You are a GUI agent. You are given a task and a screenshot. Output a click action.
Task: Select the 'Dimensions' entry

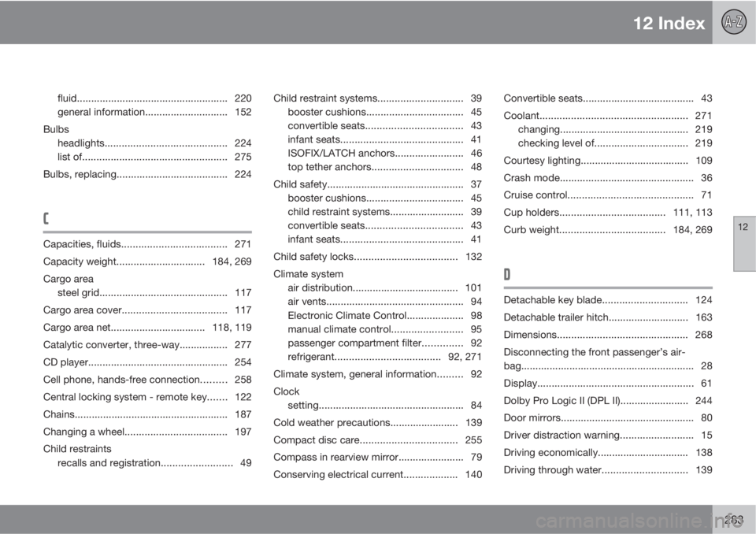pos(608,334)
